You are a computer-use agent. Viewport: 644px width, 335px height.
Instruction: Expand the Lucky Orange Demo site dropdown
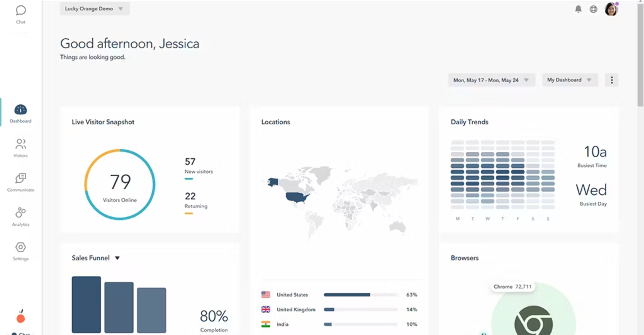tap(94, 9)
